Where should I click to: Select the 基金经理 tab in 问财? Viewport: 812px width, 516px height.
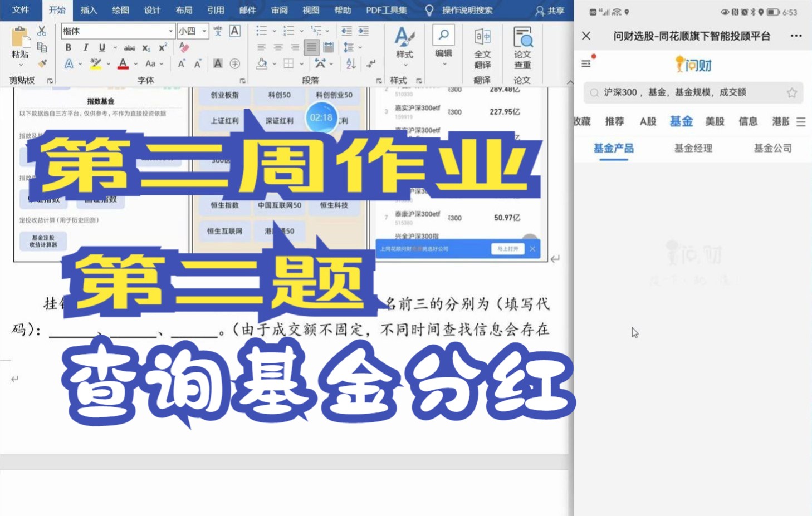[x=693, y=148]
